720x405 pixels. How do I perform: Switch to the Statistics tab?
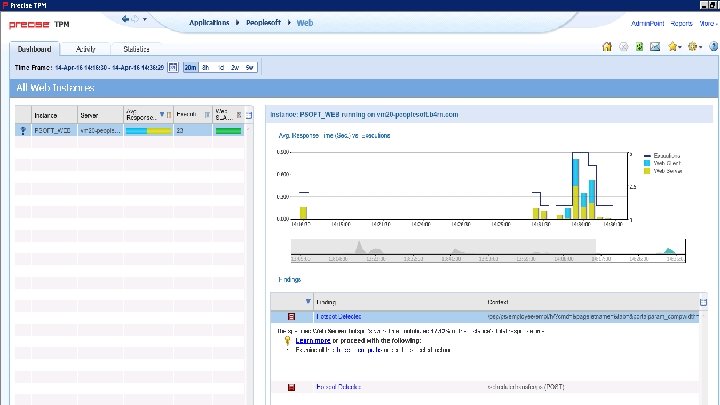[136, 49]
